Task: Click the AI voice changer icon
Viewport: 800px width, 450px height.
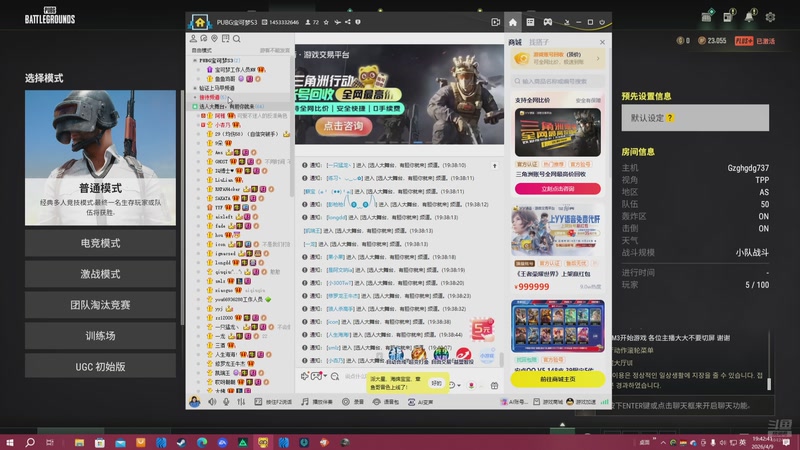Action: (x=411, y=402)
